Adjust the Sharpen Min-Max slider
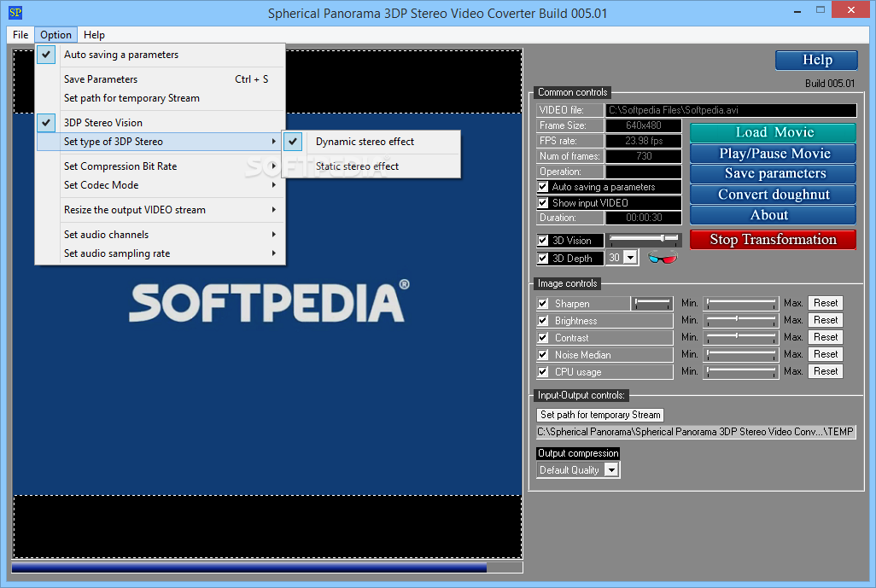The image size is (876, 588). (x=741, y=303)
